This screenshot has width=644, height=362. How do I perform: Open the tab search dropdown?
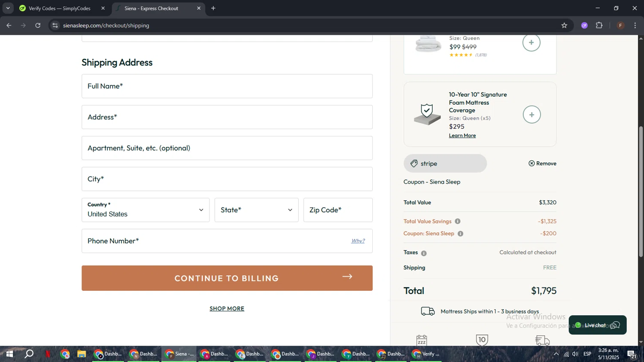[x=8, y=8]
